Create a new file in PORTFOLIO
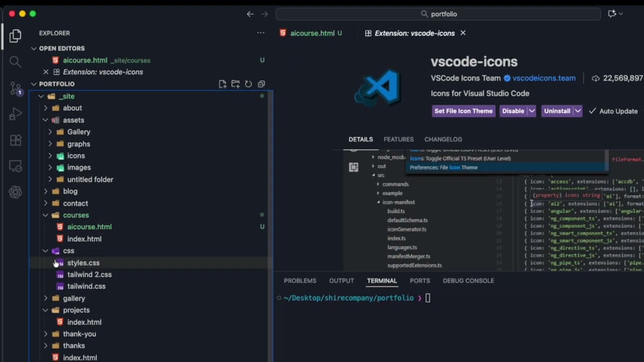 (x=222, y=84)
